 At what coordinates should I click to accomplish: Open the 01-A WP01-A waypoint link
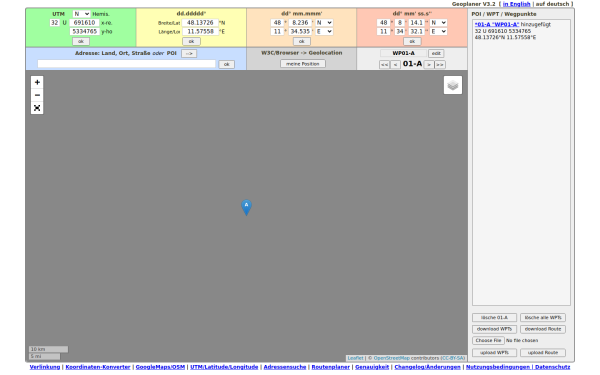tap(497, 24)
